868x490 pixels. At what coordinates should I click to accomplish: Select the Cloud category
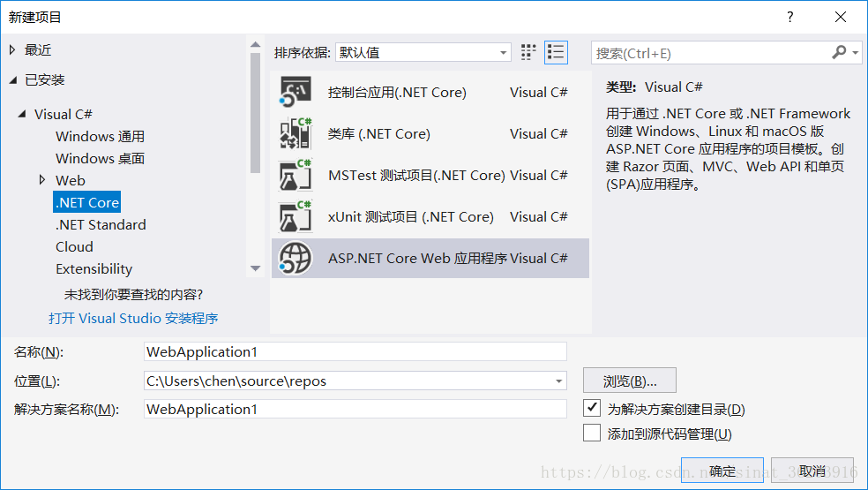tap(74, 247)
